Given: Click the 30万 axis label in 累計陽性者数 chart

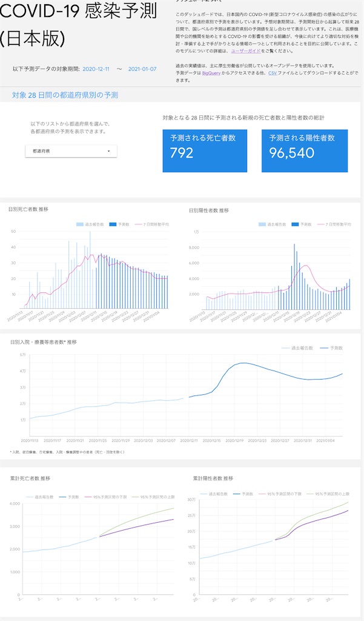Looking at the screenshot, I should (x=191, y=500).
